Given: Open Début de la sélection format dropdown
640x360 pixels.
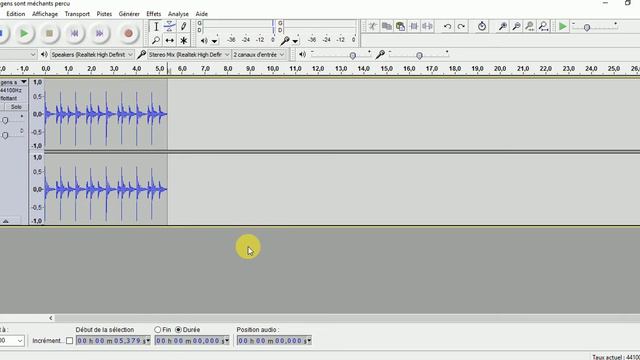Looking at the screenshot, I should pos(148,340).
